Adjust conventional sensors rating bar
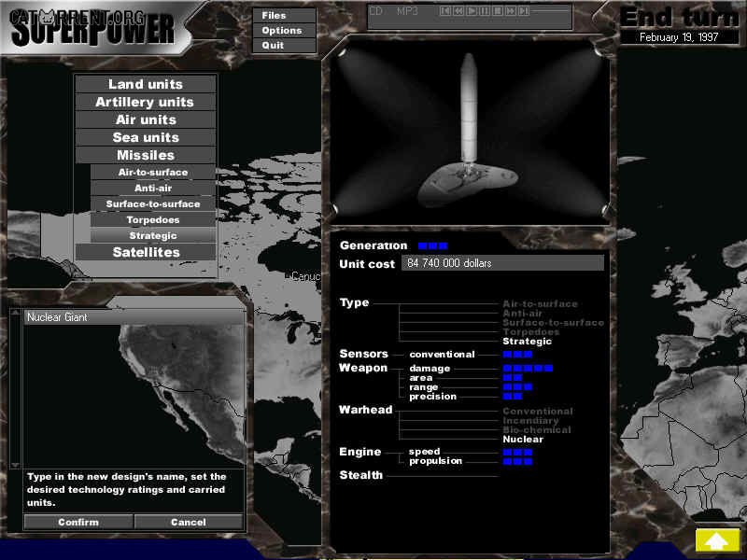The width and height of the screenshot is (747, 560). click(518, 355)
